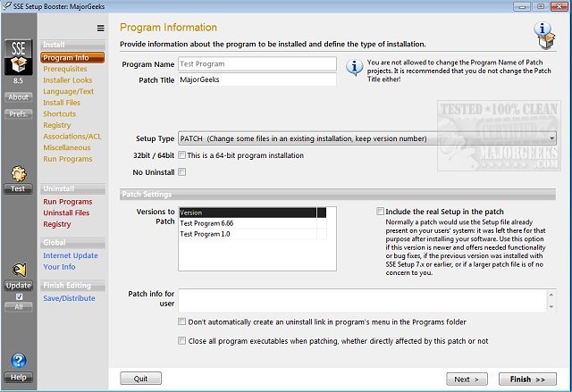Click the Patch info for user textbox
This screenshot has height=392, width=572.
363,301
